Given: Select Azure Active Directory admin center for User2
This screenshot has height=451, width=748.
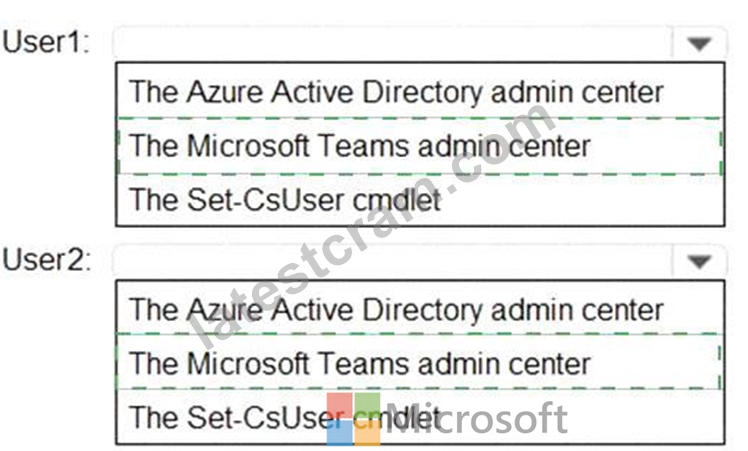Looking at the screenshot, I should pyautogui.click(x=420, y=309).
